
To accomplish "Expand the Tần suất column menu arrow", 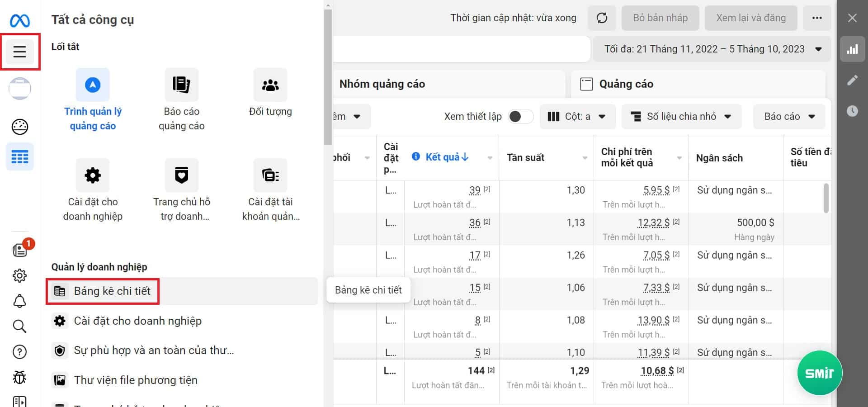I will pyautogui.click(x=585, y=158).
